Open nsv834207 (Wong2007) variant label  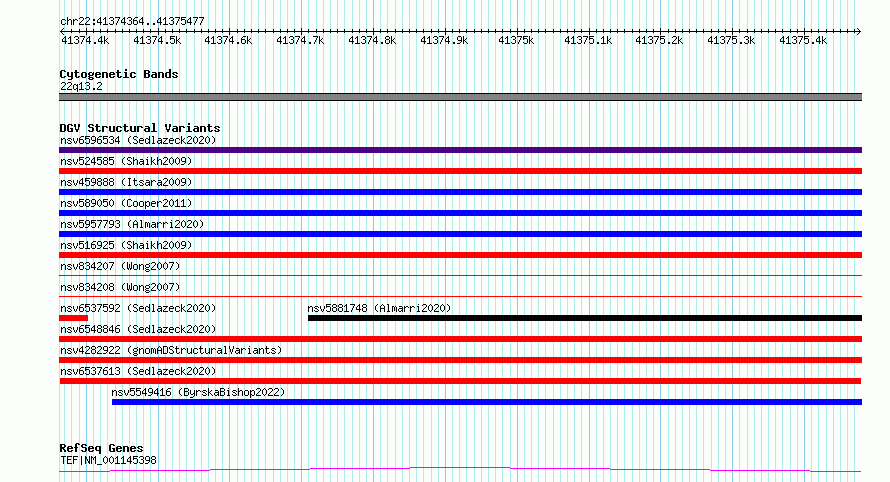pos(120,266)
